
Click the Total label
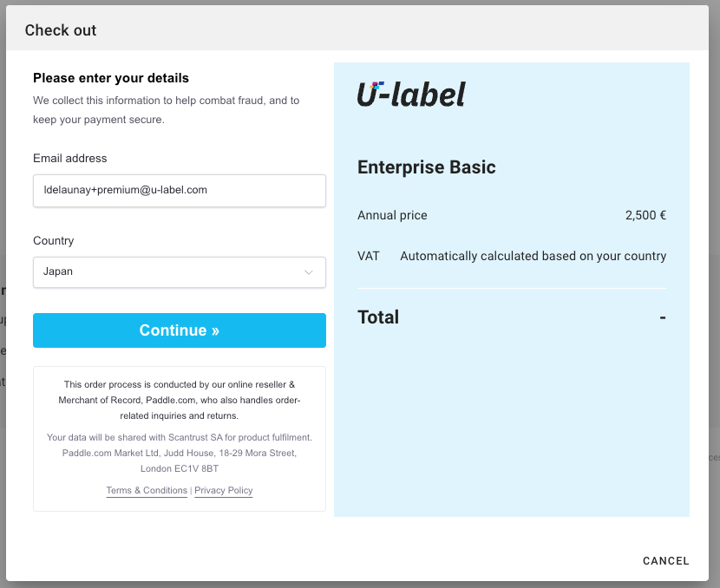378,317
